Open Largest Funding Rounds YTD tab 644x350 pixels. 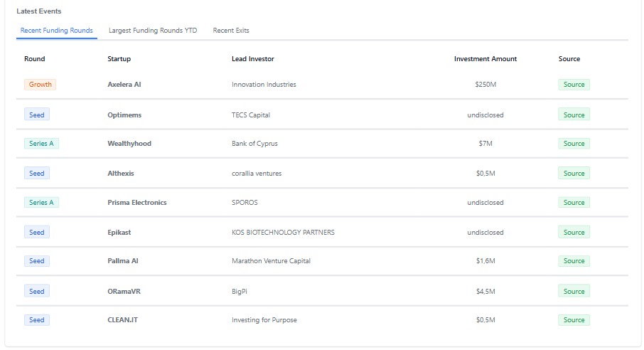click(153, 31)
